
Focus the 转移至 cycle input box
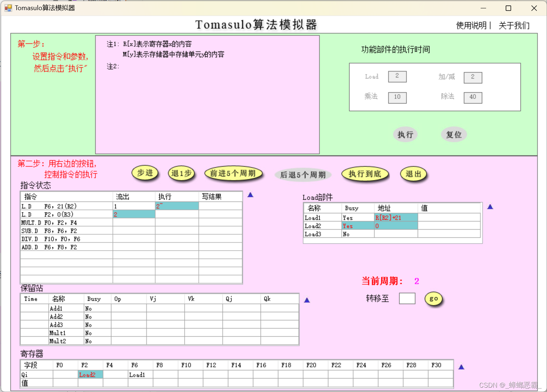tap(407, 299)
